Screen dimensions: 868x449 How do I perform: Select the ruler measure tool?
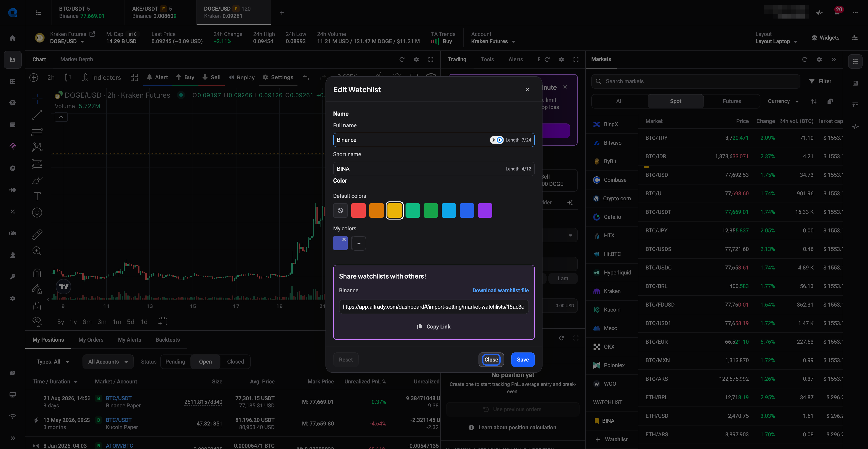pyautogui.click(x=37, y=234)
